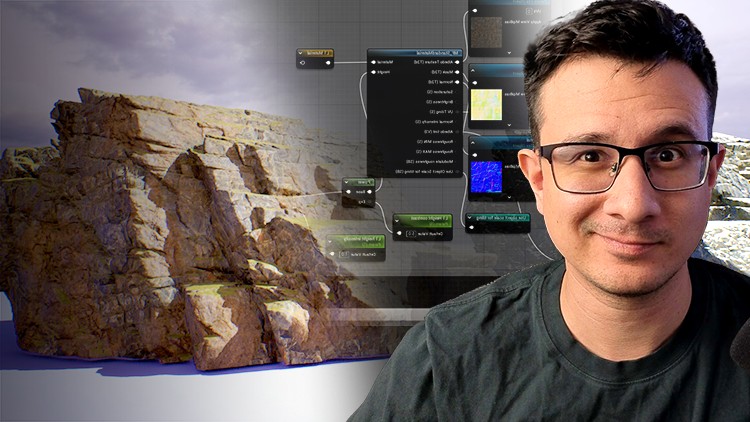The height and width of the screenshot is (422, 750).
Task: Collapse the yellow mask texture node header arrow
Action: click(x=473, y=71)
